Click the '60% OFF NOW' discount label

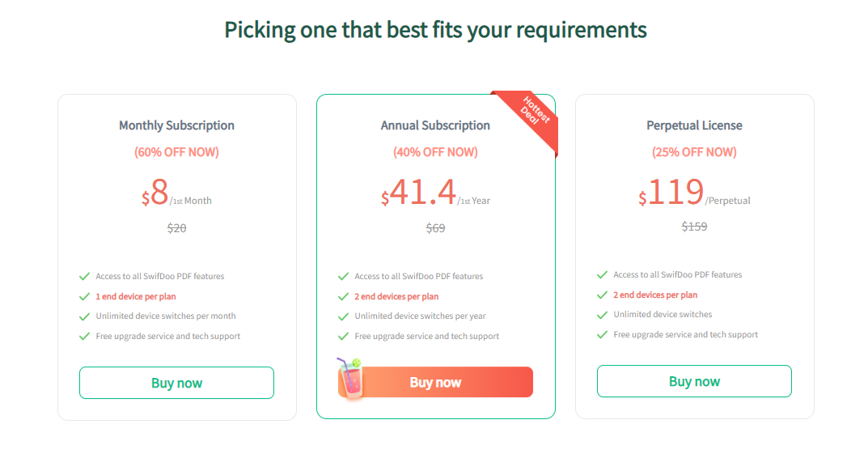(176, 152)
